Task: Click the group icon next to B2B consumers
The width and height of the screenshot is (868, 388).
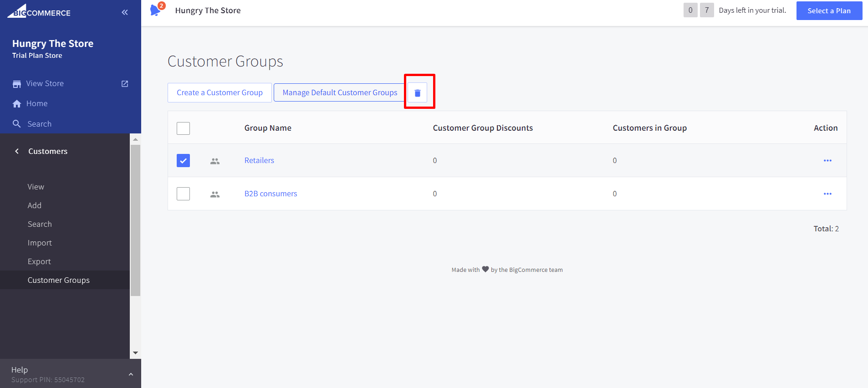Action: point(215,194)
